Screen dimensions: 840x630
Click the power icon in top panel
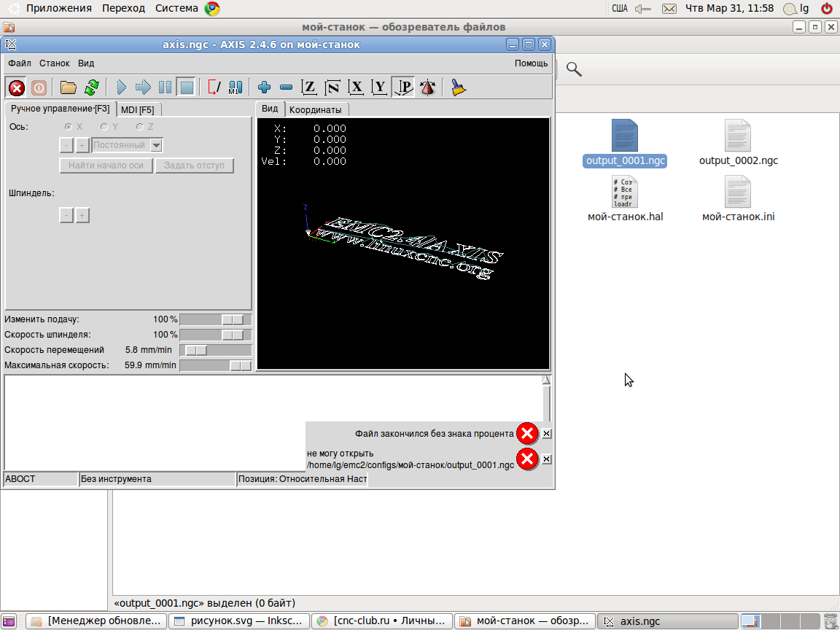[827, 8]
